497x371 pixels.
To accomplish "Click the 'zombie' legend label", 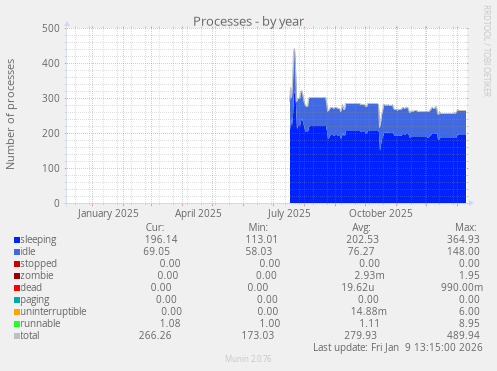I will pos(37,275).
